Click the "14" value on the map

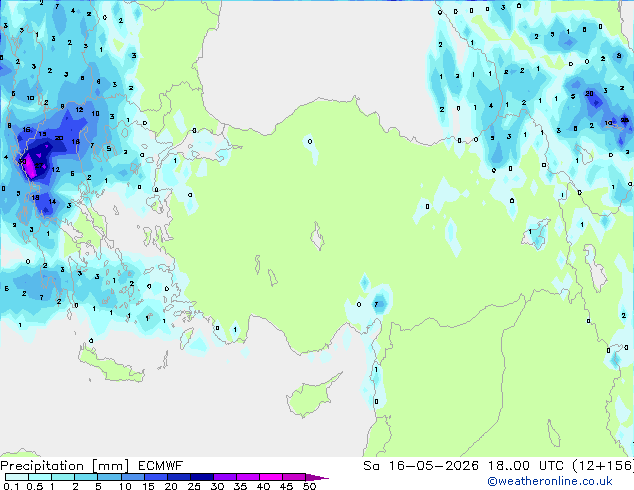[x=52, y=201]
